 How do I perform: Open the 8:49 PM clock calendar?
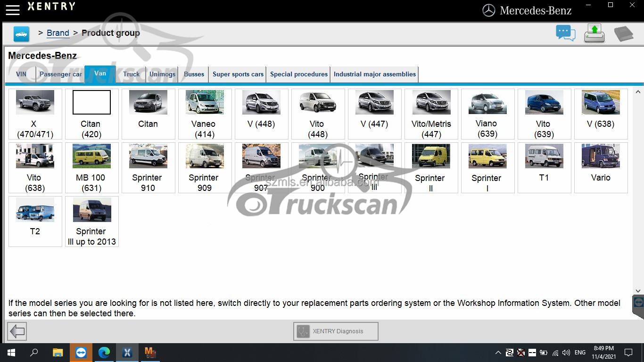pos(604,353)
